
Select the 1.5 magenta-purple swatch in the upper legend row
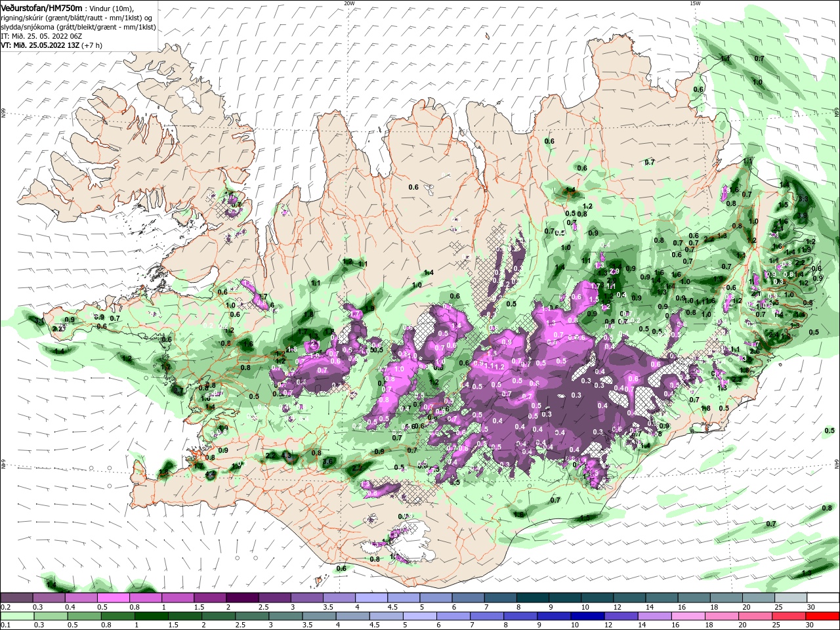[x=210, y=598]
